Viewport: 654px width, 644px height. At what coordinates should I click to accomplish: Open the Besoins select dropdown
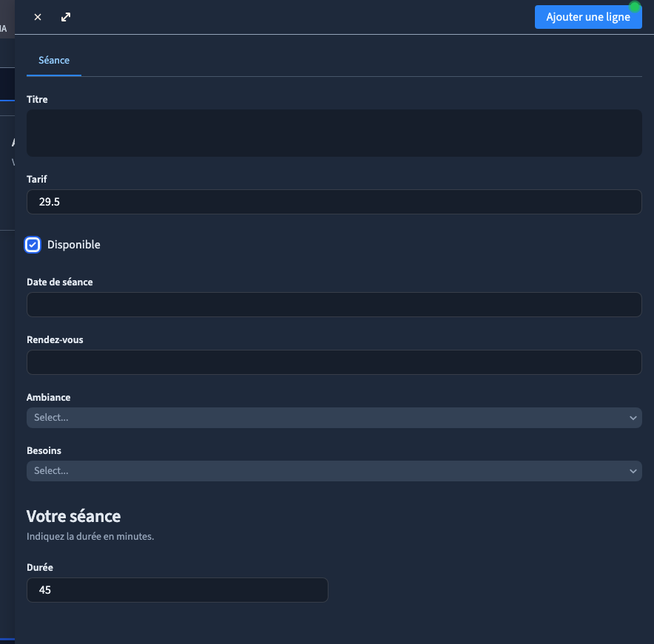[334, 471]
